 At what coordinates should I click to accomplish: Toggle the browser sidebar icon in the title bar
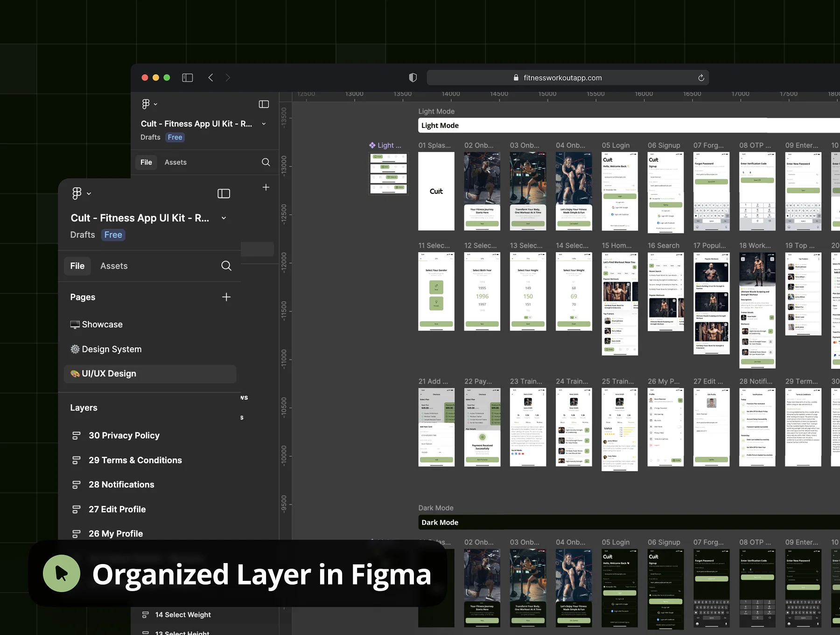(x=188, y=78)
